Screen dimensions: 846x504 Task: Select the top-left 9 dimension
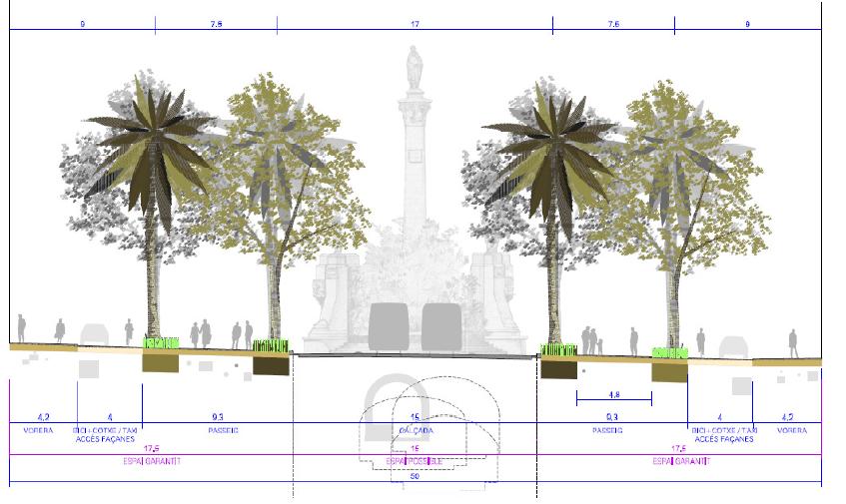pos(82,23)
